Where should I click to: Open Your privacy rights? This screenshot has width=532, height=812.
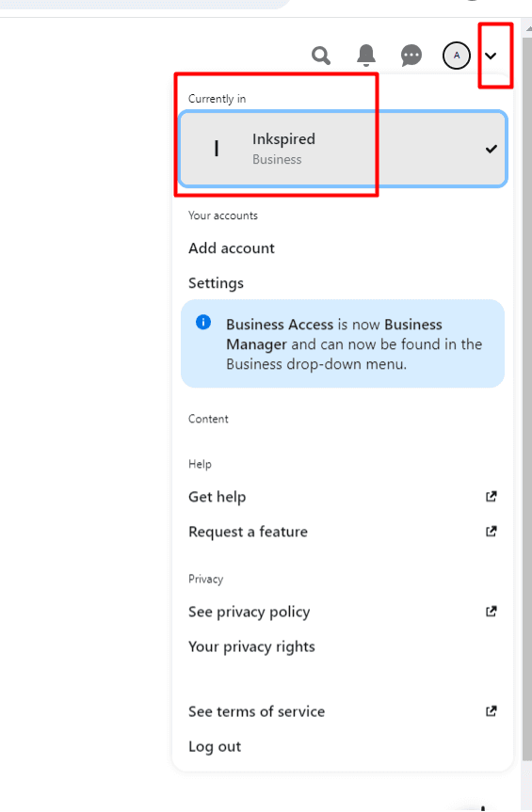pyautogui.click(x=251, y=646)
